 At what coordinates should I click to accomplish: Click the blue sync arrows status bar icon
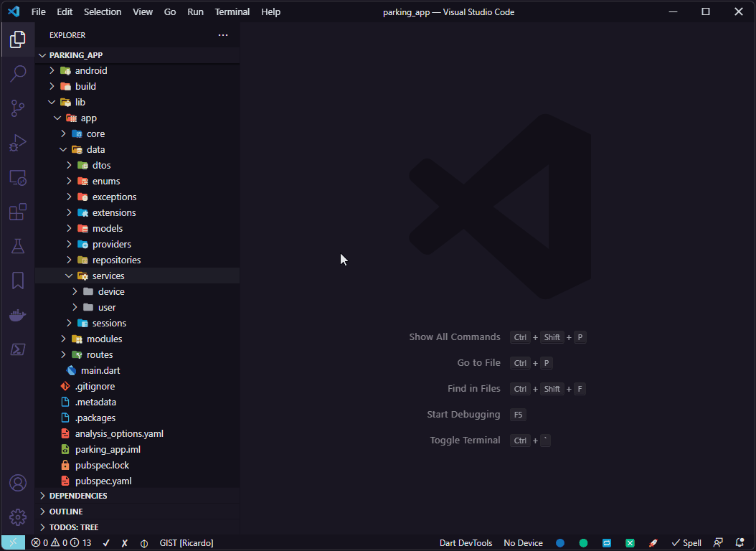pos(607,543)
